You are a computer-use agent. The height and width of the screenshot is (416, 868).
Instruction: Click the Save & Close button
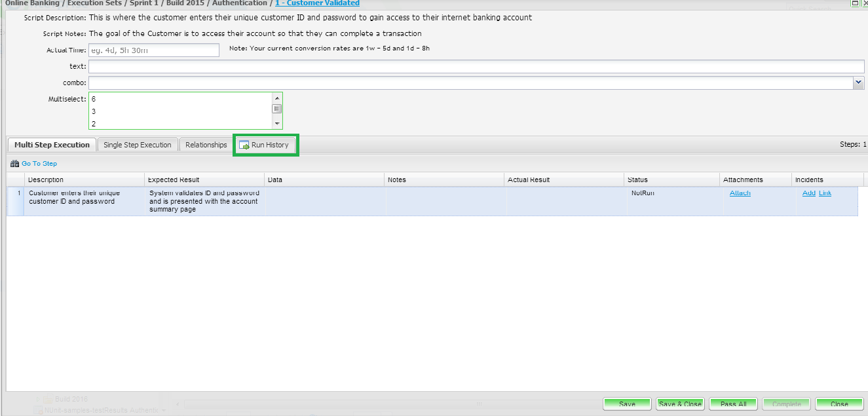tap(680, 404)
